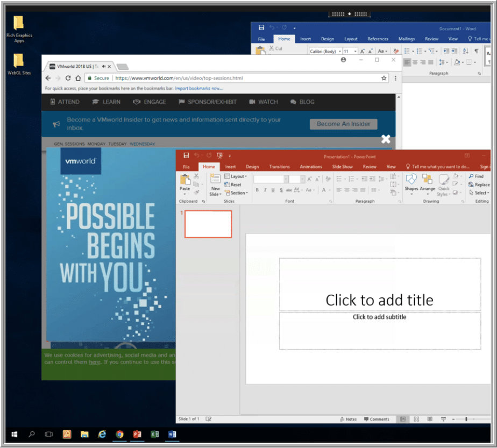Image resolution: width=497 pixels, height=448 pixels.
Task: Toggle Comments pane in PowerPoint status bar
Action: pyautogui.click(x=377, y=419)
